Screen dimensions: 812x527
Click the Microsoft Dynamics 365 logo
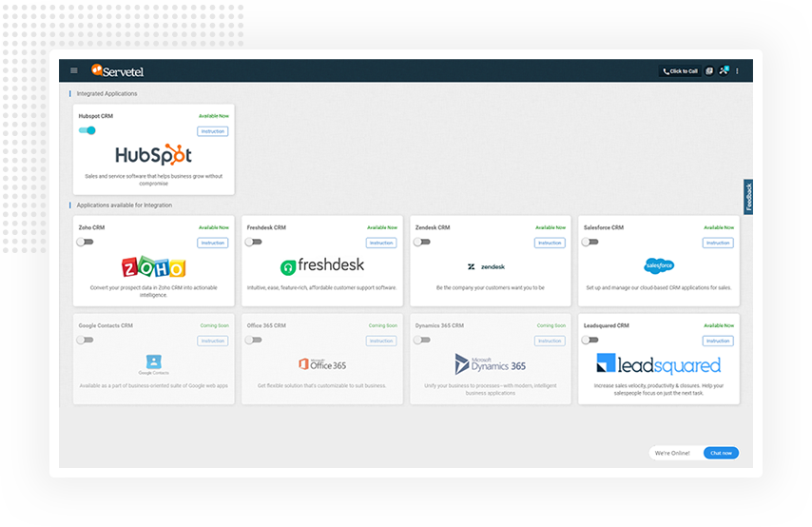[x=490, y=364]
